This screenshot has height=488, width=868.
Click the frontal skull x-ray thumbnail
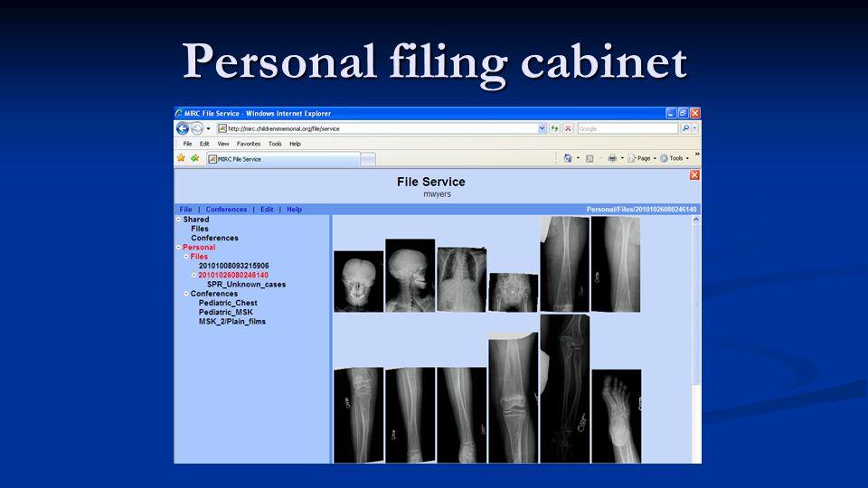click(x=358, y=281)
